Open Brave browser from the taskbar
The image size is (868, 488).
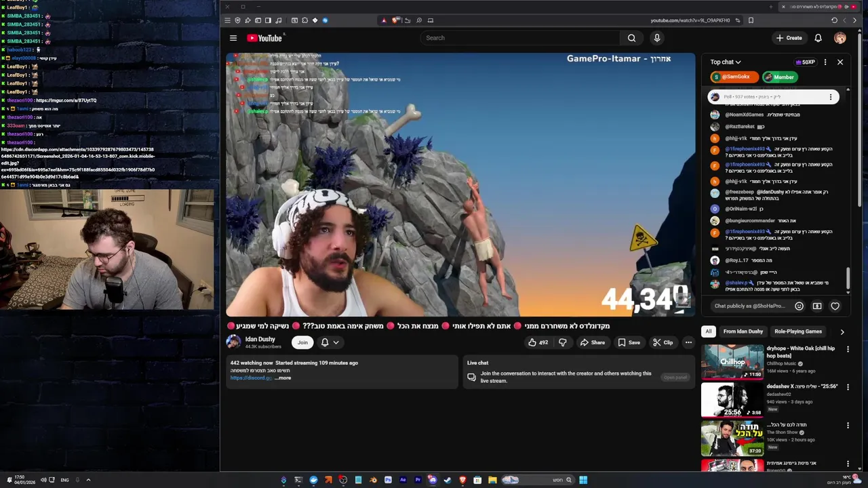pyautogui.click(x=462, y=480)
